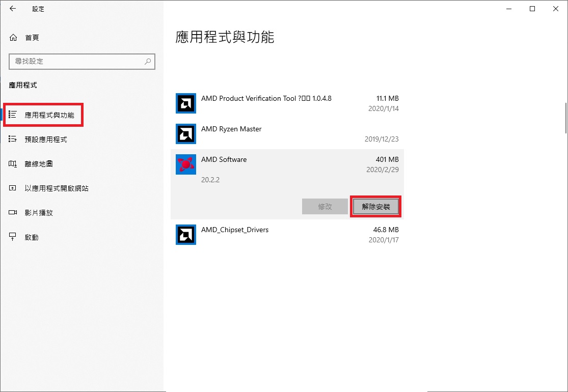The height and width of the screenshot is (392, 568).
Task: Click the 應用程式 section label in sidebar
Action: click(x=23, y=86)
